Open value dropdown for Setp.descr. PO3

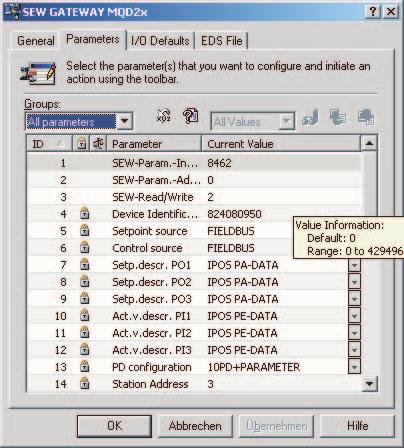tap(354, 299)
